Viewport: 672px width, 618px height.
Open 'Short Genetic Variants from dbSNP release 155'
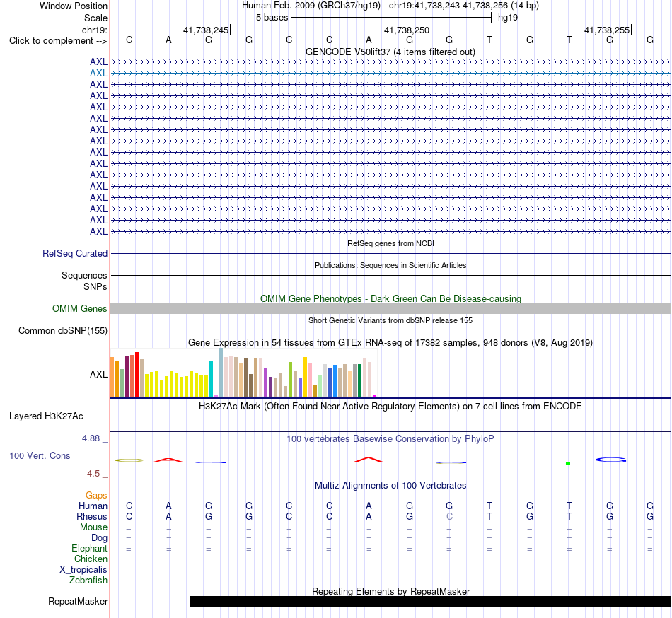tap(390, 320)
